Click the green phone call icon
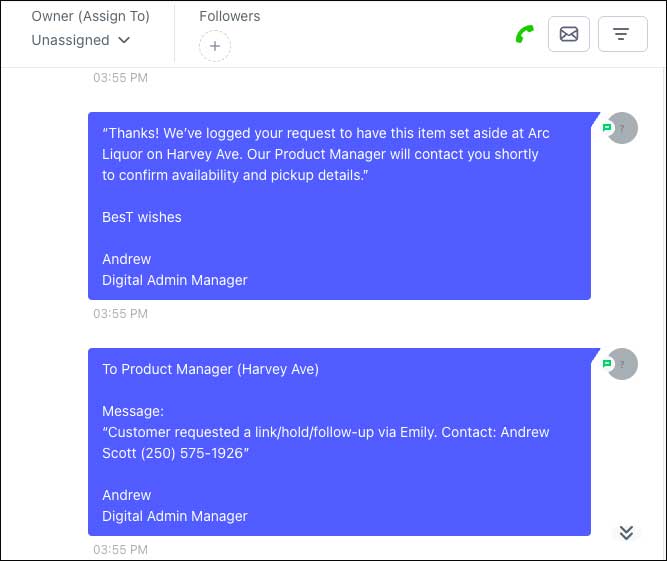 coord(524,34)
